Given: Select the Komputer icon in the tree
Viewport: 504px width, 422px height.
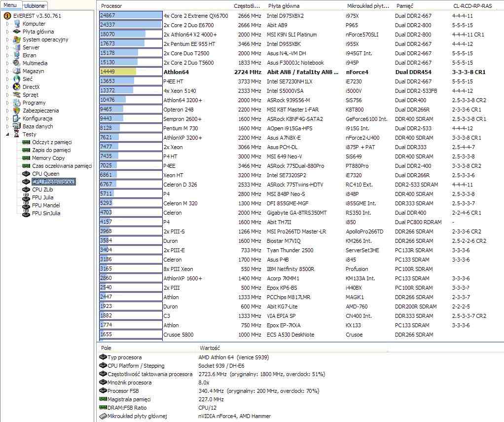Looking at the screenshot, I should point(17,24).
